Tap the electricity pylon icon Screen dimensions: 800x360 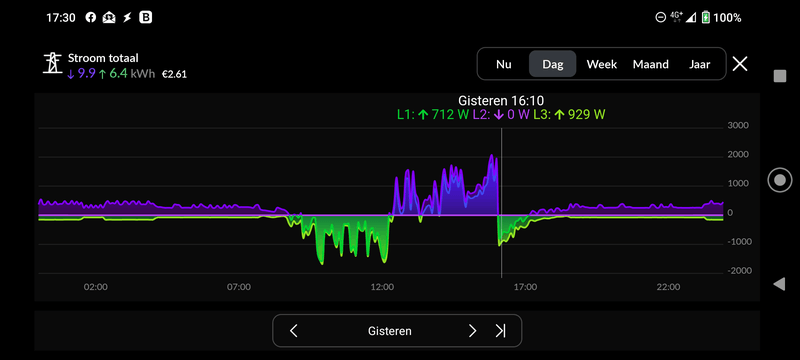pyautogui.click(x=52, y=63)
